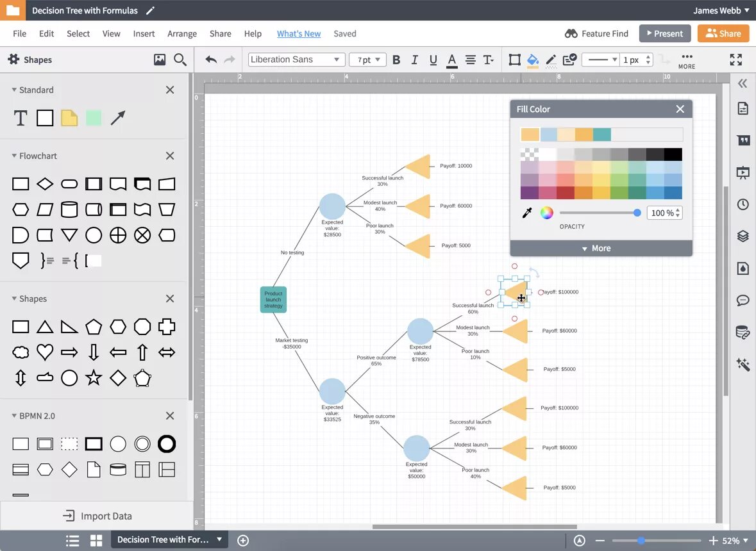Open the presentation mode panel icon

point(743,172)
